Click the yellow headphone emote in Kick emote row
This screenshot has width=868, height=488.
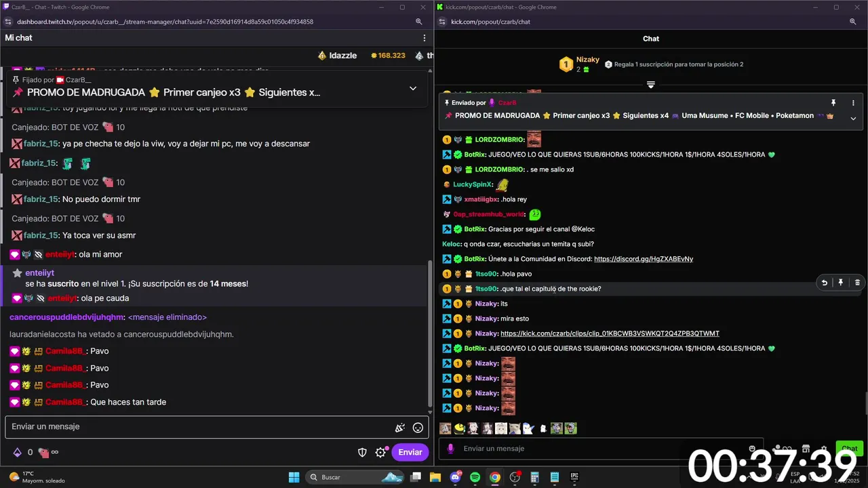(x=460, y=428)
